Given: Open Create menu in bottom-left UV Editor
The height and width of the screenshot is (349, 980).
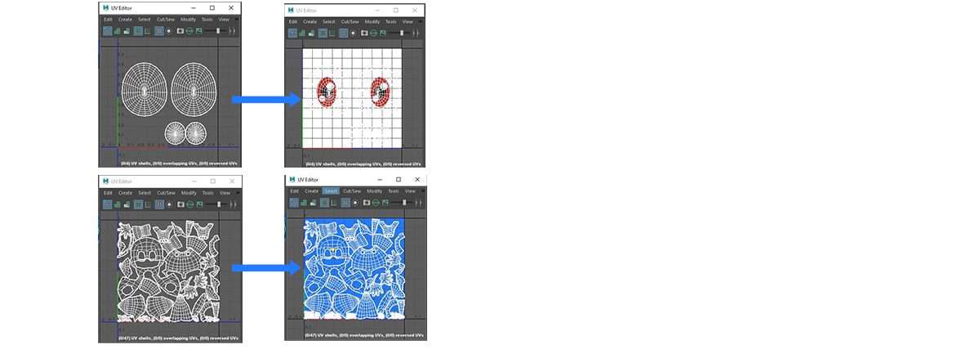Looking at the screenshot, I should (125, 193).
